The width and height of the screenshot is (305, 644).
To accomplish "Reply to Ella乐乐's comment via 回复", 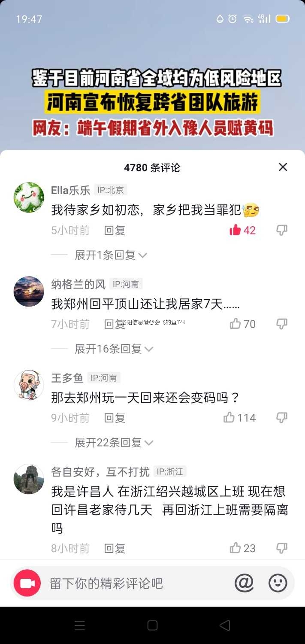I will coord(115,231).
